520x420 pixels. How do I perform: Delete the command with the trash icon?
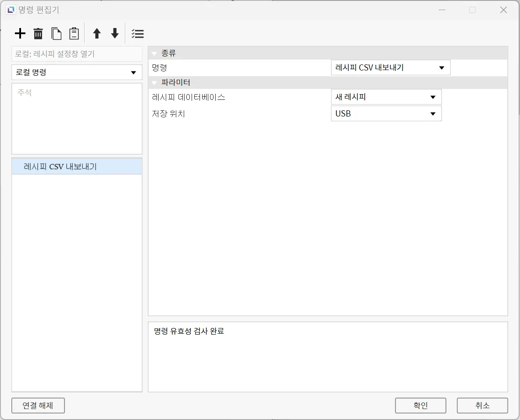(38, 34)
